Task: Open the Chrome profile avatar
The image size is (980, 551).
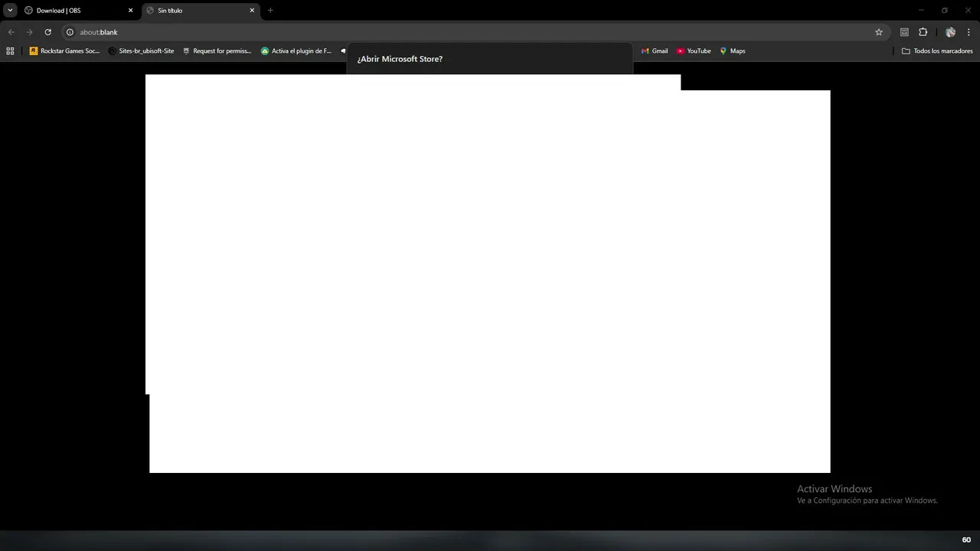Action: click(x=950, y=32)
